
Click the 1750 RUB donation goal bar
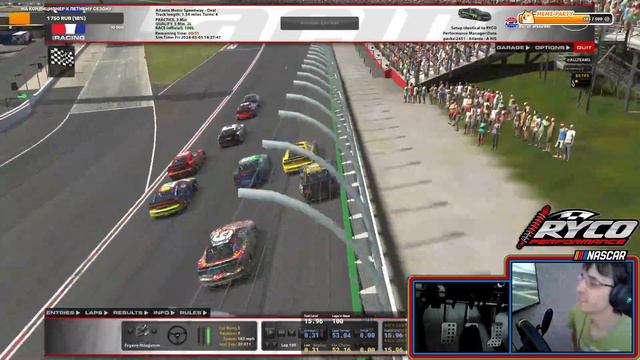coord(62,18)
